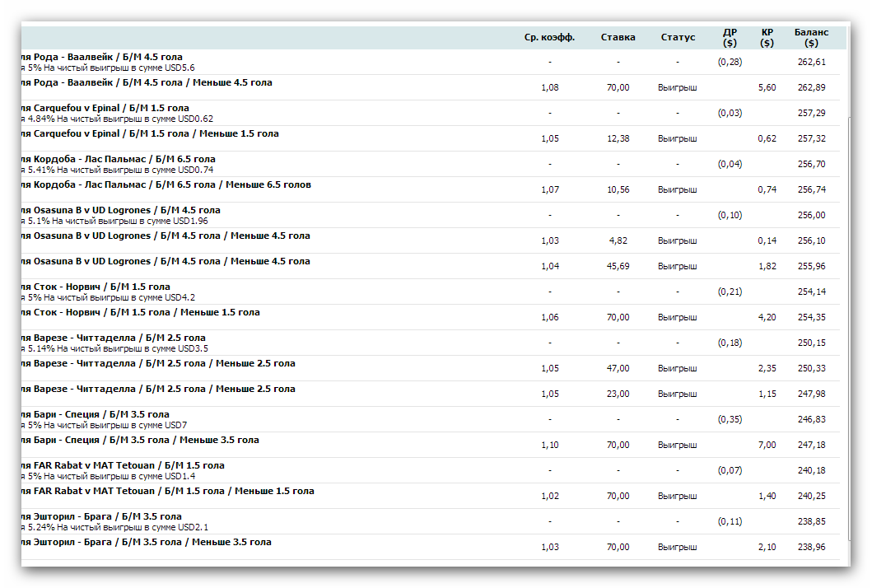Click the balance value 238,96

pos(811,548)
